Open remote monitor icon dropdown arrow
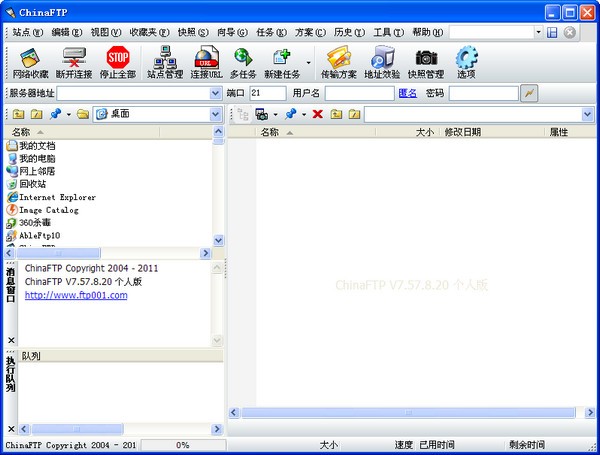 coord(276,114)
